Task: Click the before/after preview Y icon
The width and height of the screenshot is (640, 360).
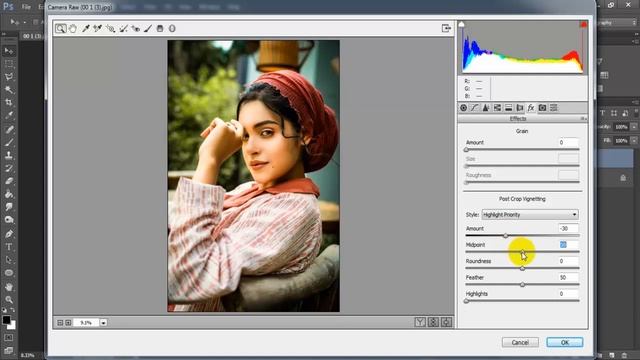Action: pyautogui.click(x=420, y=322)
